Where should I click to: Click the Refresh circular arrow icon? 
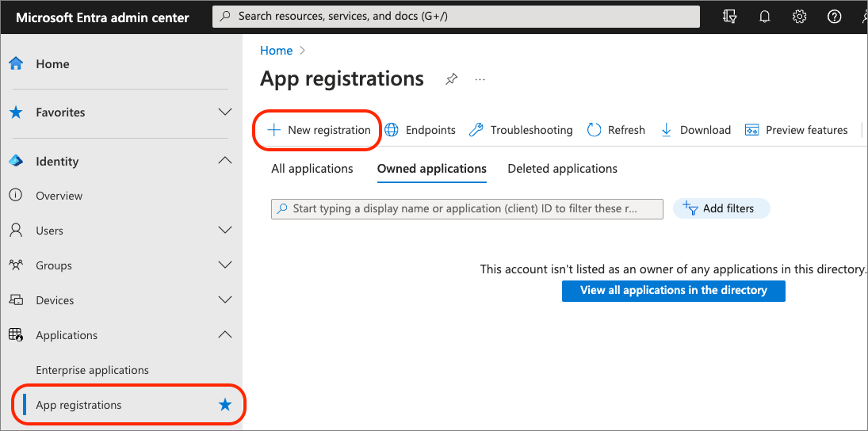tap(594, 130)
